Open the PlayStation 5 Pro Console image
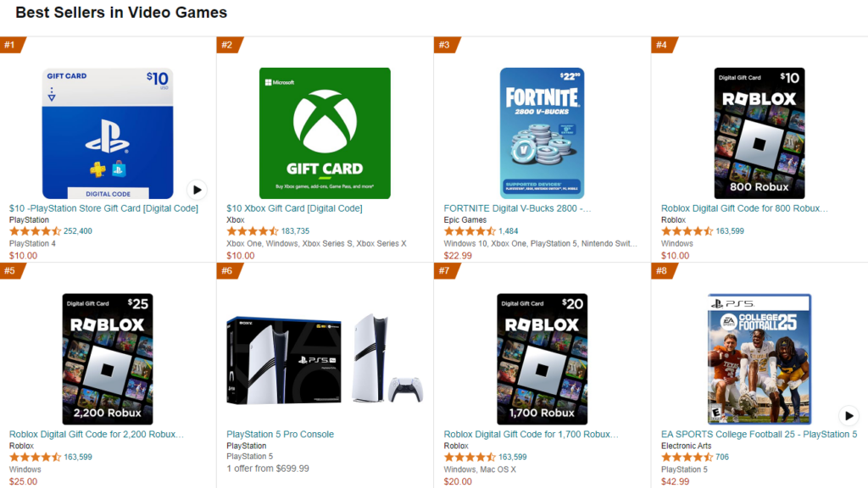Viewport: 868px width, 488px height. [325, 358]
